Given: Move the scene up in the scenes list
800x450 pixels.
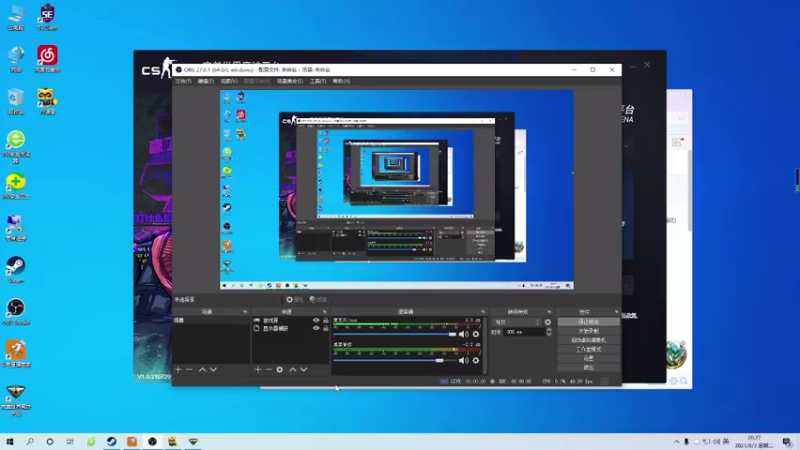Looking at the screenshot, I should pyautogui.click(x=202, y=369).
